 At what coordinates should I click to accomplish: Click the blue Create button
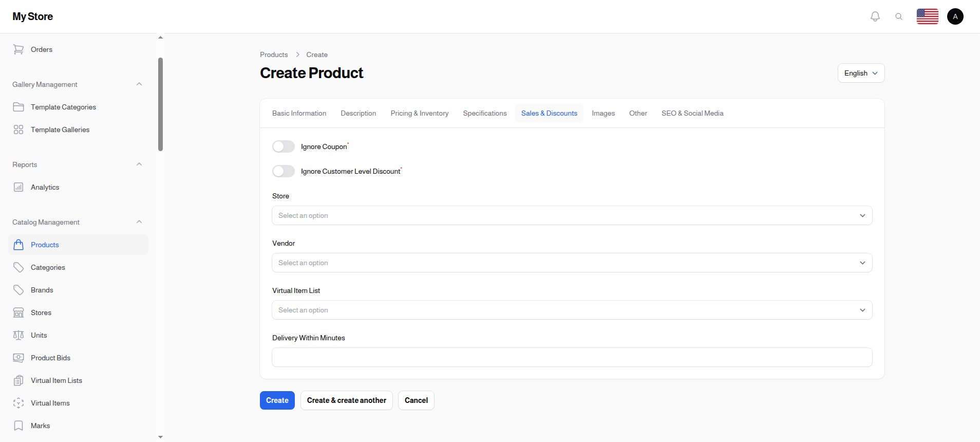point(277,400)
